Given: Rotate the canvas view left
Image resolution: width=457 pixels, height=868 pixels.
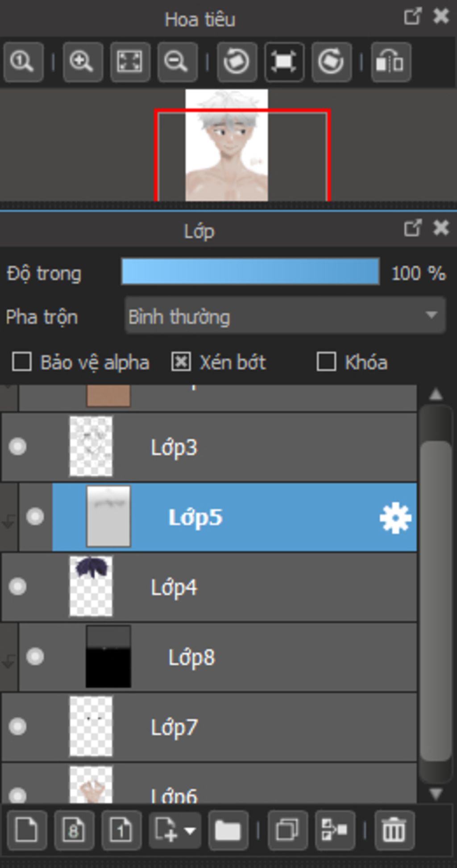Looking at the screenshot, I should [x=237, y=62].
